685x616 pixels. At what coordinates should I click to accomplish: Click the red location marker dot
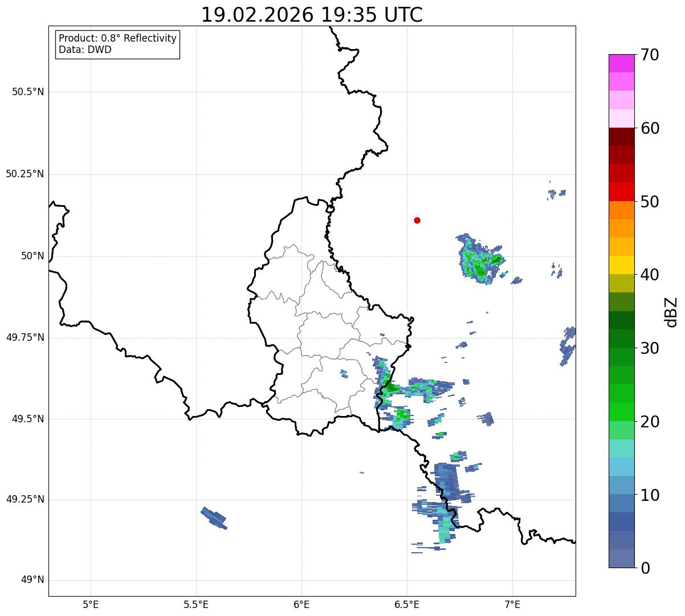(417, 220)
